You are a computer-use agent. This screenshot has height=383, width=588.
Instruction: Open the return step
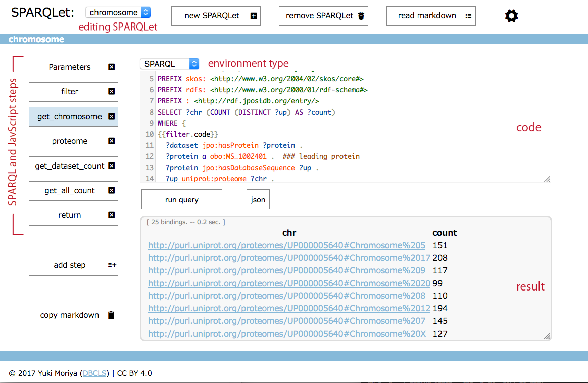tap(69, 215)
